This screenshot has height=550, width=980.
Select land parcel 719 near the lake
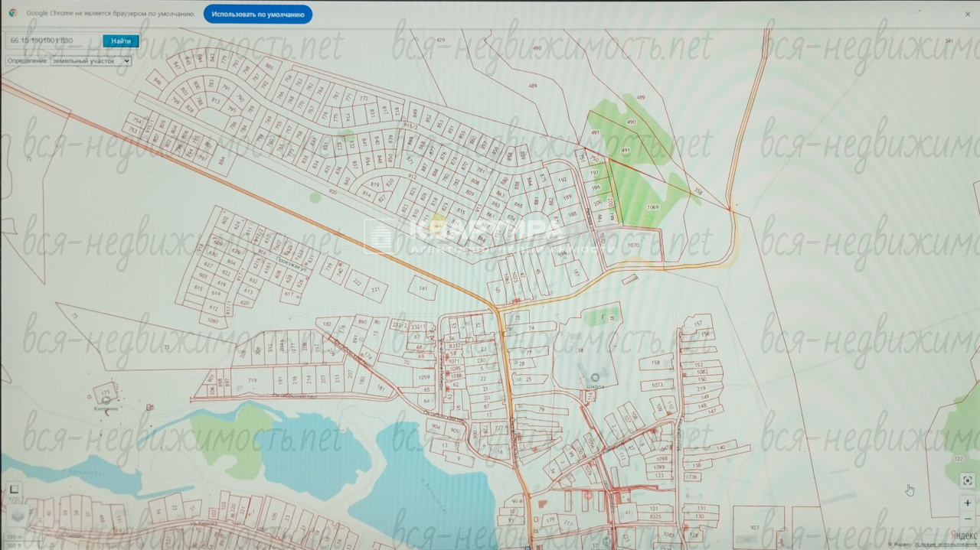[x=252, y=380]
